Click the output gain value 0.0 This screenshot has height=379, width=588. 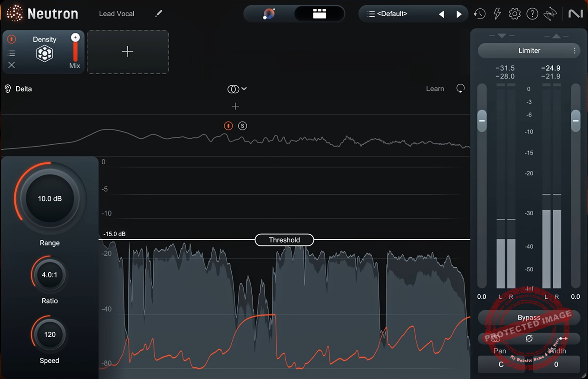click(x=575, y=297)
